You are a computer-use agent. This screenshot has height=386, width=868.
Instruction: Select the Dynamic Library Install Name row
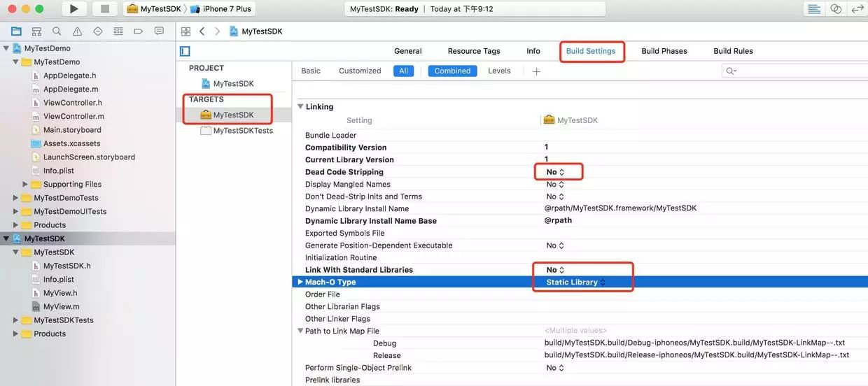point(580,208)
